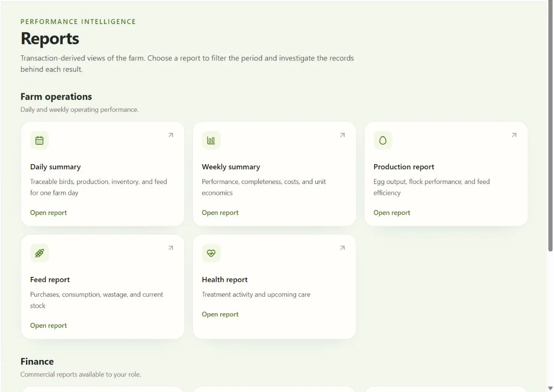Open report link under Production report
The height and width of the screenshot is (392, 554).
point(392,212)
